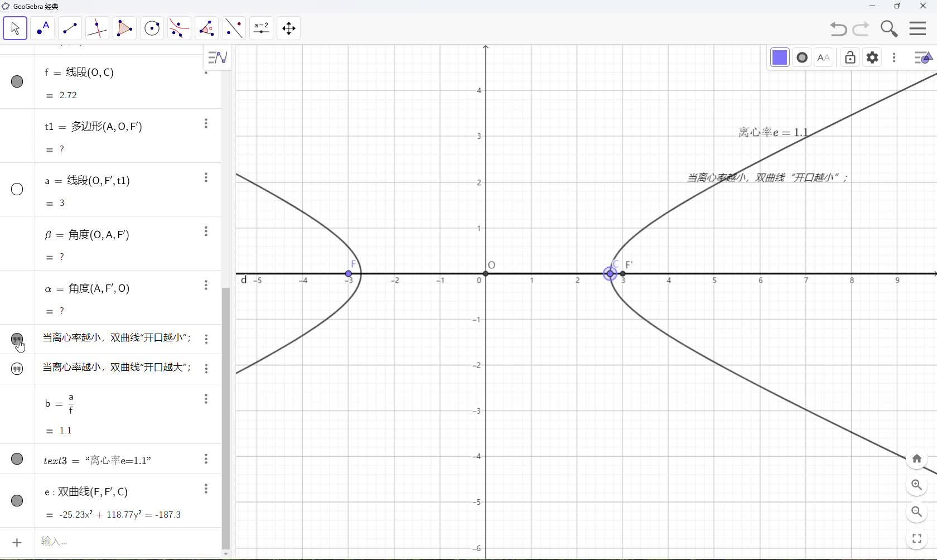Click the algebra input field

click(x=128, y=542)
